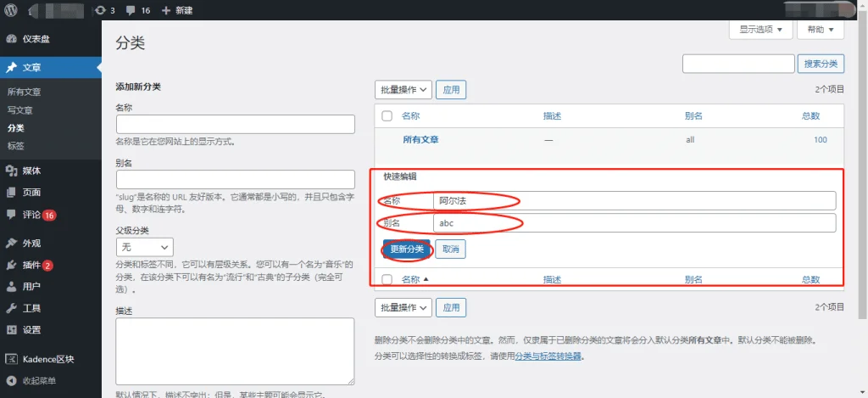The height and width of the screenshot is (398, 868).
Task: Expand the 显示选项 panel
Action: pos(760,30)
